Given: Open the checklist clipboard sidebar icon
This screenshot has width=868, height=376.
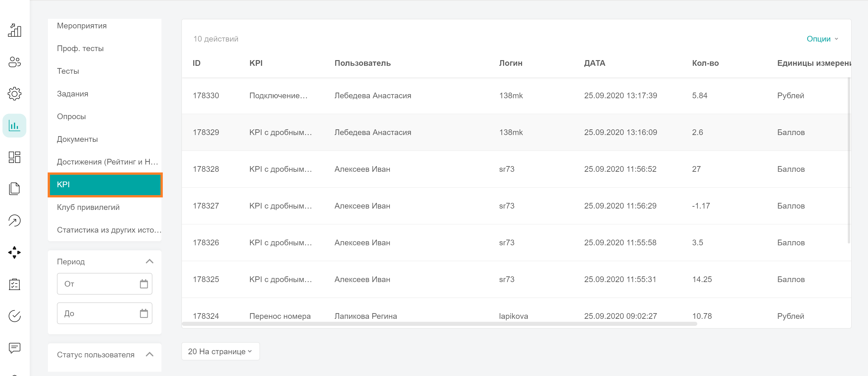Looking at the screenshot, I should tap(15, 285).
